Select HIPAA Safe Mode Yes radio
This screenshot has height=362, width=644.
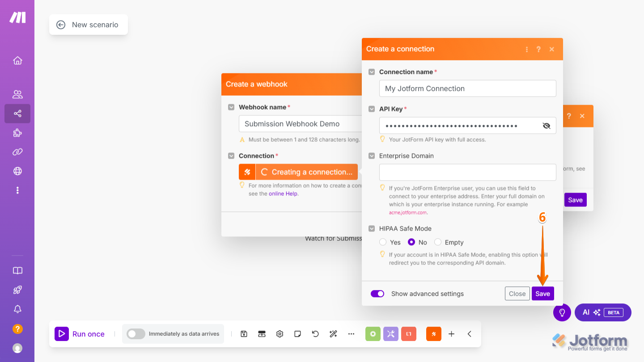point(383,242)
